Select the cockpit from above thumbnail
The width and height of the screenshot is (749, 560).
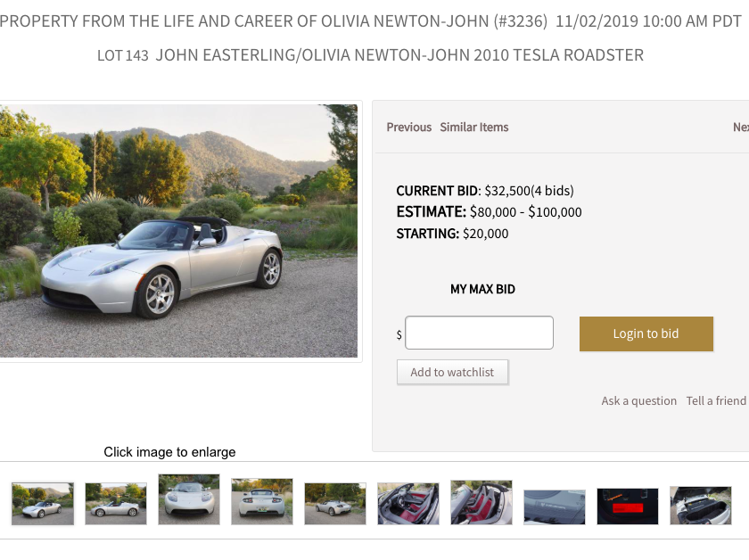coord(481,503)
